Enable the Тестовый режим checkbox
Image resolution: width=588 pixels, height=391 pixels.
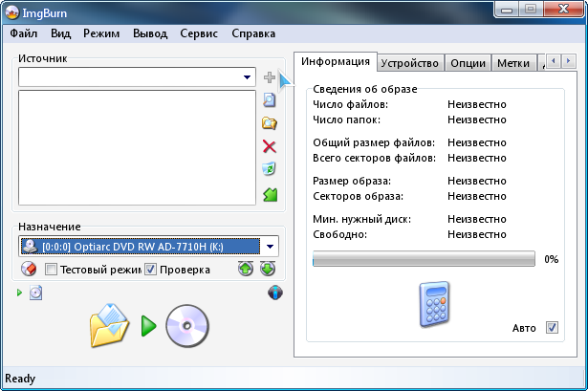[51, 270]
